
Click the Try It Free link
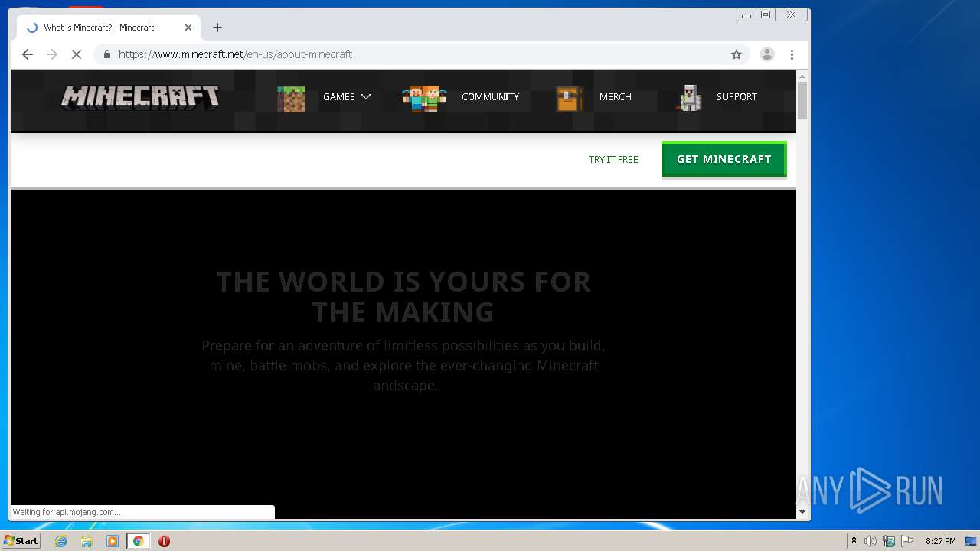click(613, 160)
